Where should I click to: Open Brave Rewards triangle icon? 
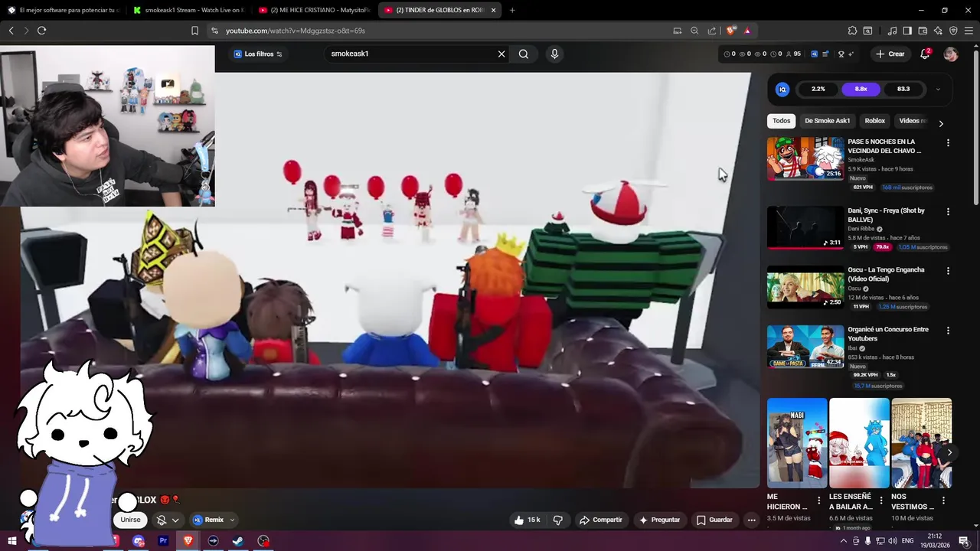(747, 31)
